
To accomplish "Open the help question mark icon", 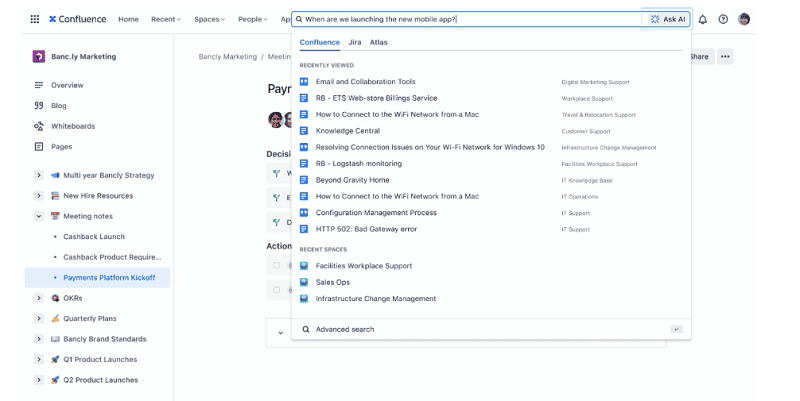I will (x=723, y=19).
